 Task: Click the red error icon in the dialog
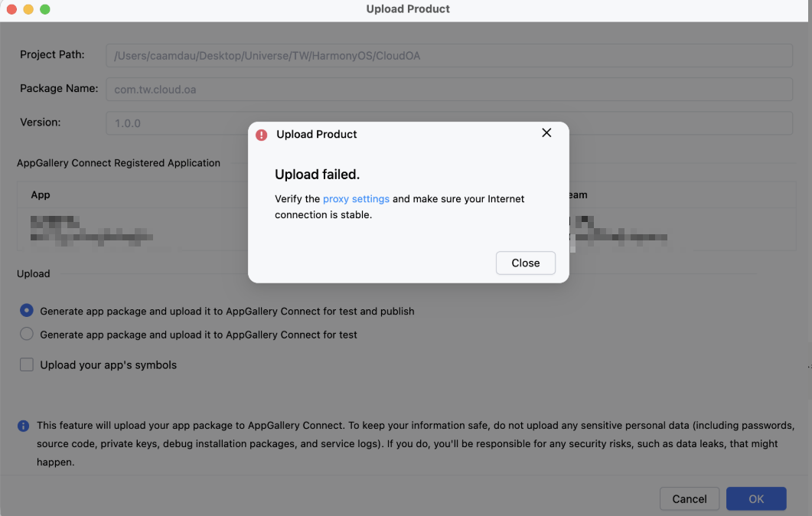point(262,135)
